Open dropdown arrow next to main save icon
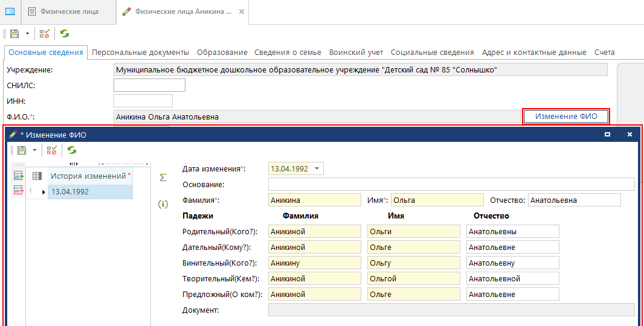The width and height of the screenshot is (644, 326). 27,34
